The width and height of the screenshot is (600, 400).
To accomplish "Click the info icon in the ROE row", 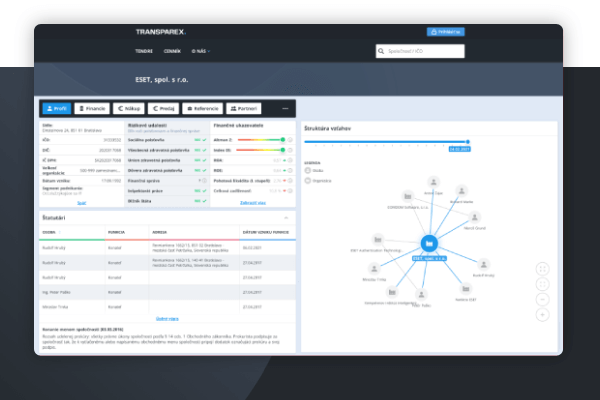I will pos(290,170).
